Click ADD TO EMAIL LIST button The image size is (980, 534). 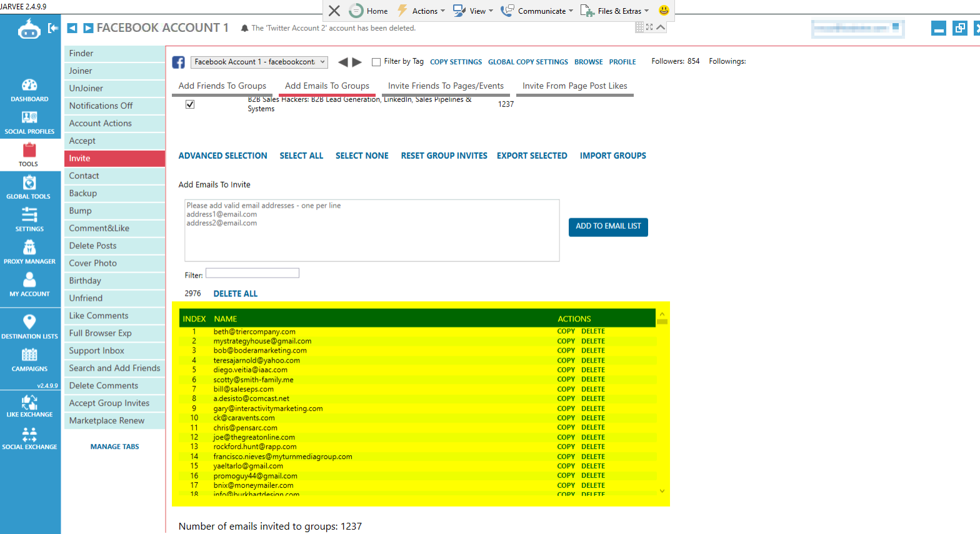pyautogui.click(x=608, y=227)
